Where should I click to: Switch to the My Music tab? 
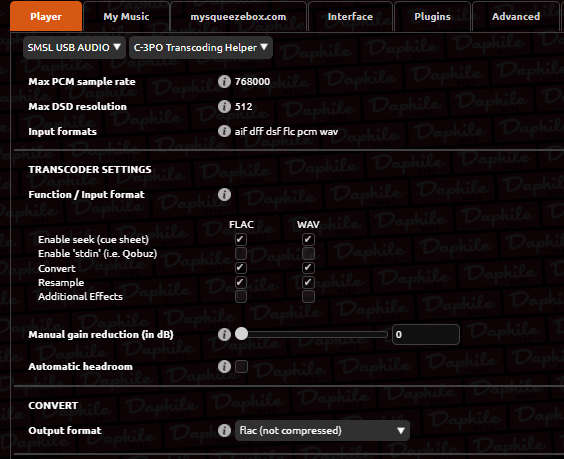point(126,17)
